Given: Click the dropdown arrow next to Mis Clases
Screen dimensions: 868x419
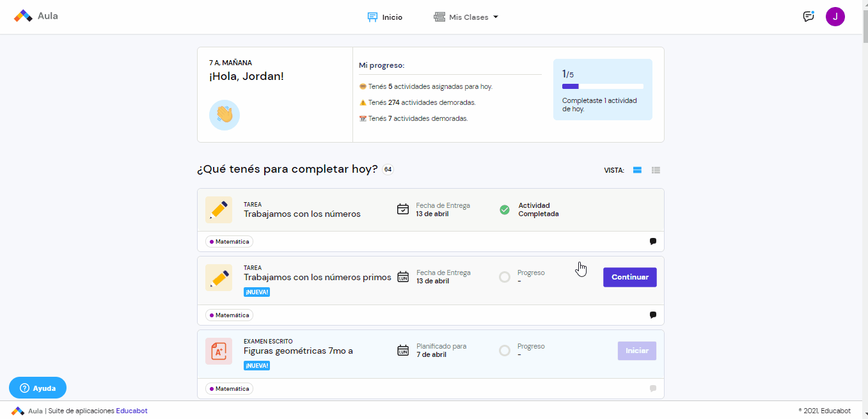Looking at the screenshot, I should (x=496, y=17).
